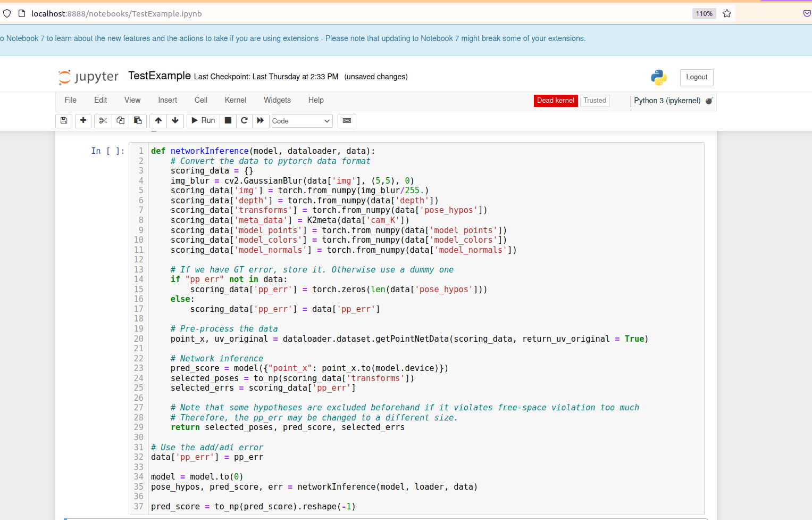
Task: Click the Logout button
Action: pos(697,77)
